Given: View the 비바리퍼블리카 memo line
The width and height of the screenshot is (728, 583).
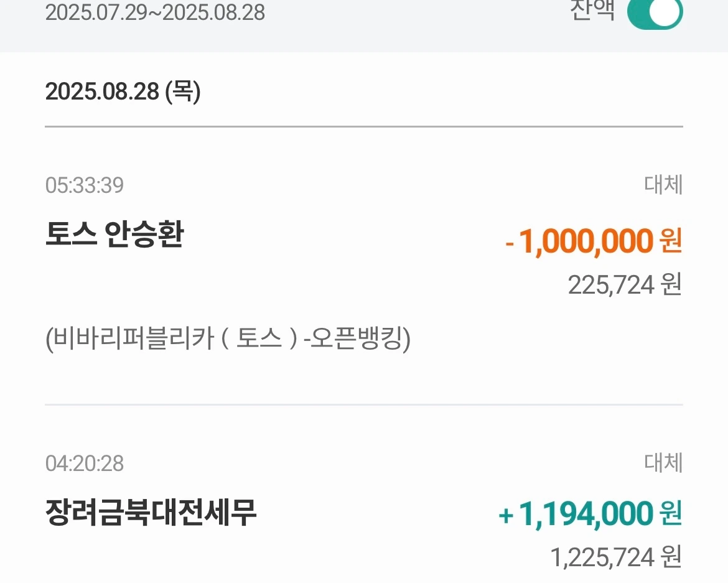Looking at the screenshot, I should click(228, 338).
